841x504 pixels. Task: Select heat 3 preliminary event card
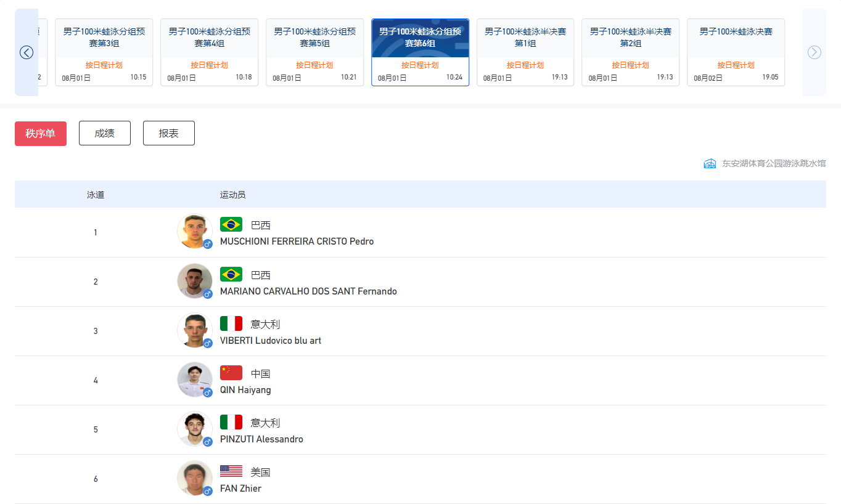104,52
